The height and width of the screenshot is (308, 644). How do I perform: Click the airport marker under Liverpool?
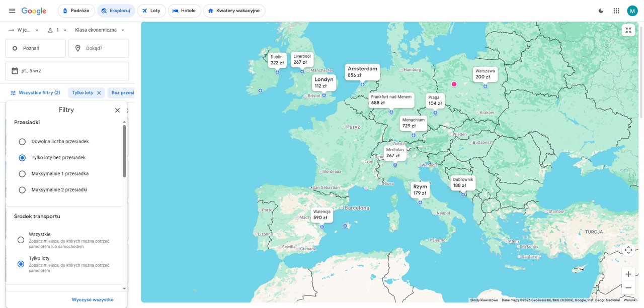302,71
